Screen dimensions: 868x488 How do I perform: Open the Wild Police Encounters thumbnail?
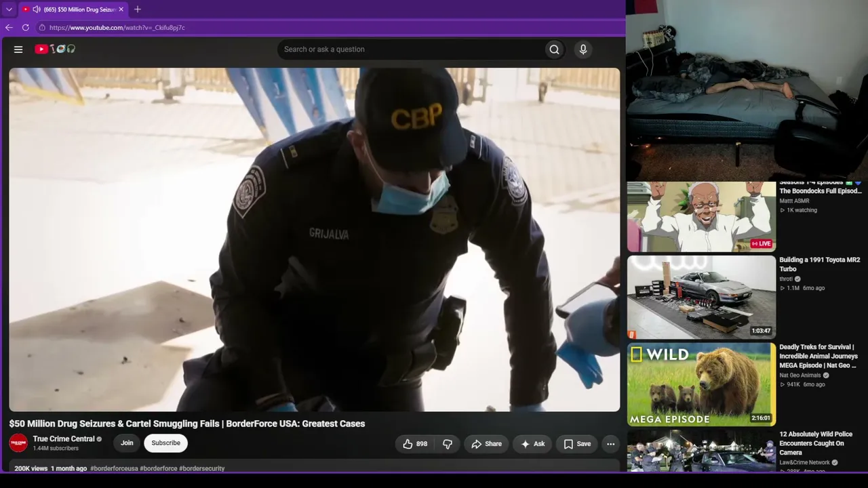pyautogui.click(x=701, y=451)
